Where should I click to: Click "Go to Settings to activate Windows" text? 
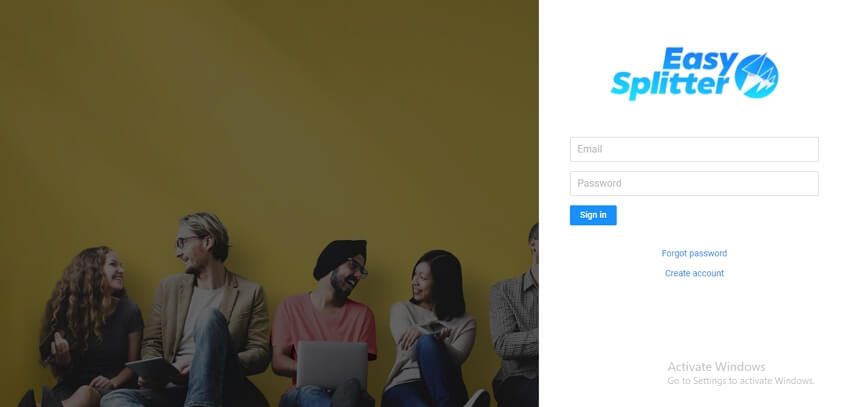point(740,381)
